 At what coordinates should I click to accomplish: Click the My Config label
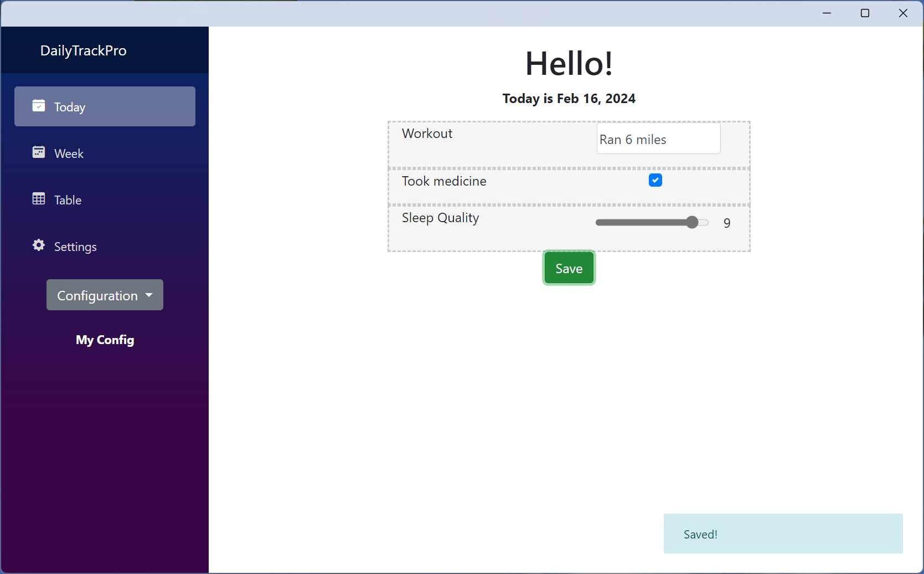[x=105, y=340]
